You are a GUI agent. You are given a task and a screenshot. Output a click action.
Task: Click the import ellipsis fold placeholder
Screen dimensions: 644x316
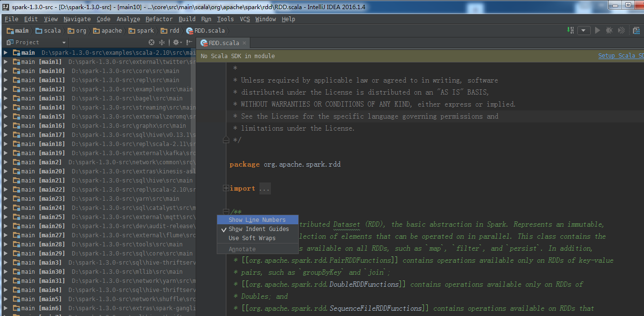265,189
